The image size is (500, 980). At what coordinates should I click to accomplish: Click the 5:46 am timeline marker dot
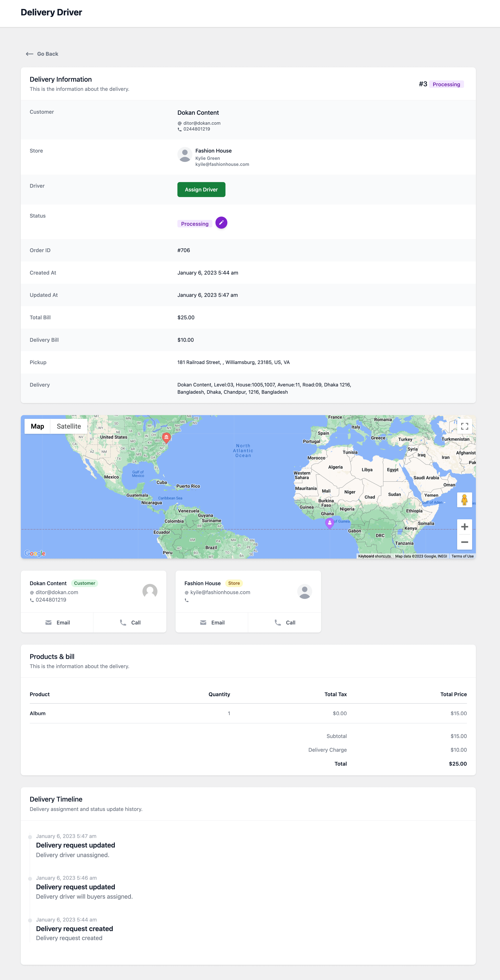coord(30,879)
